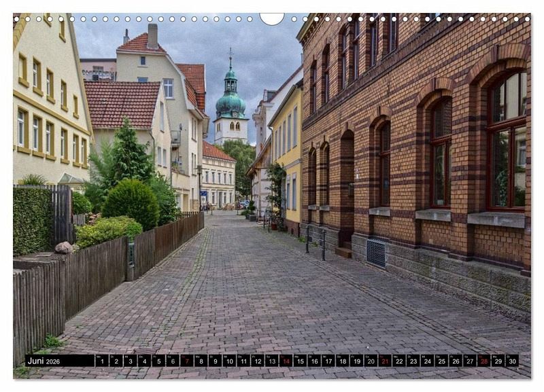
Task: Select Sunday June 7 date cell
Action: point(186,361)
